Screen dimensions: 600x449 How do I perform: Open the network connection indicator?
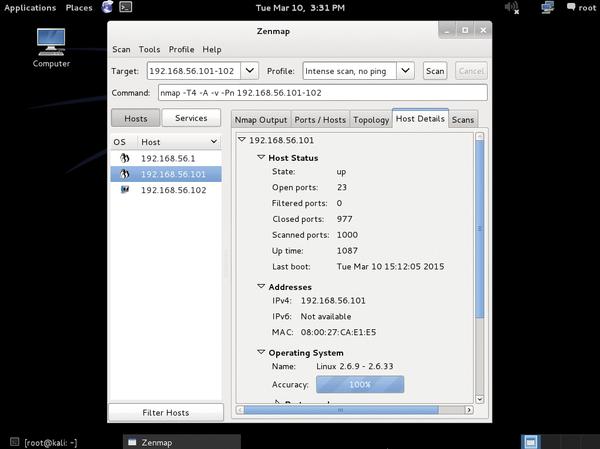click(548, 7)
